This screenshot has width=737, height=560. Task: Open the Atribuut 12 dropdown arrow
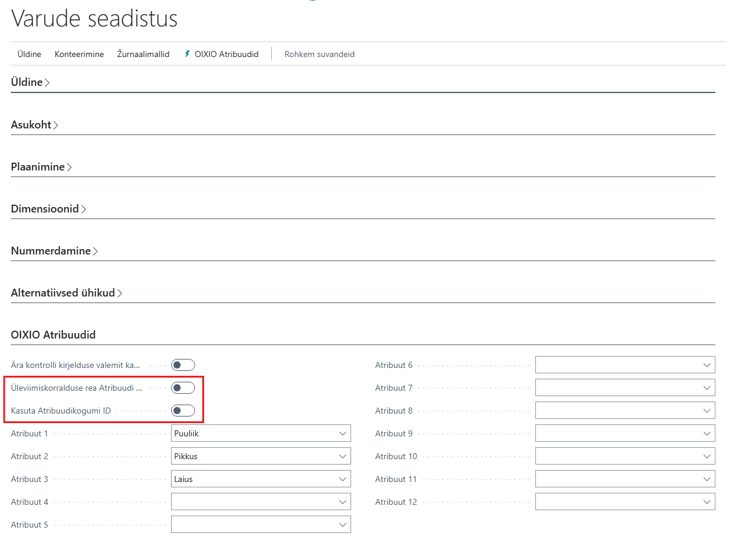[x=706, y=502]
